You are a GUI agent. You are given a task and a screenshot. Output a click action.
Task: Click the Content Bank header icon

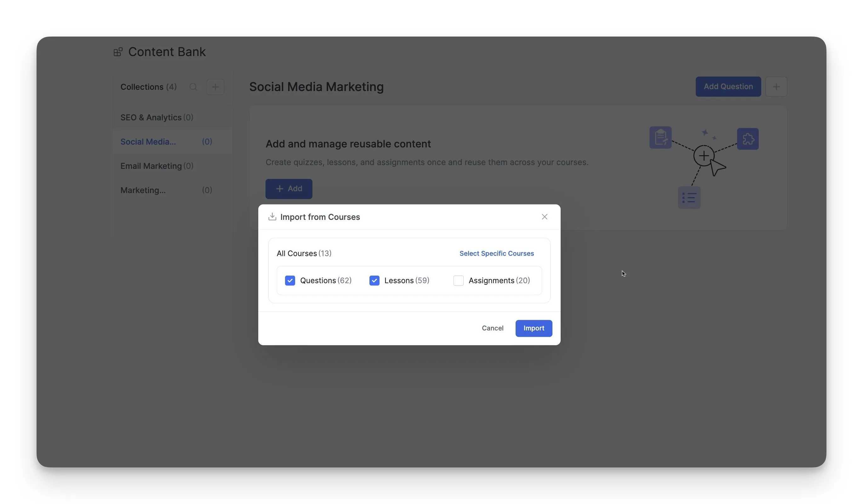click(118, 52)
